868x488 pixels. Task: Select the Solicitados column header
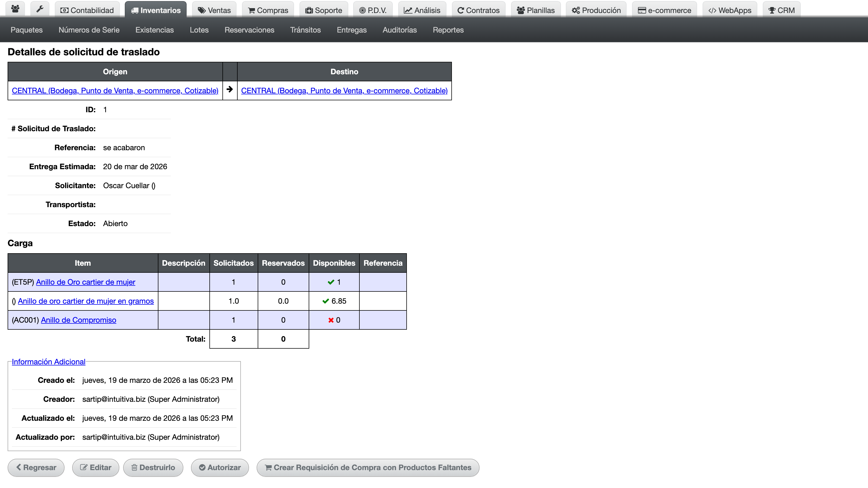234,263
